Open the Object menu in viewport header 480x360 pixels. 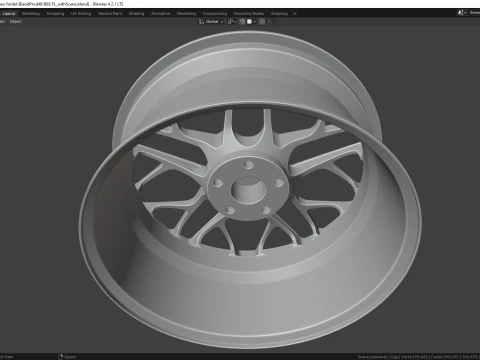coord(16,22)
